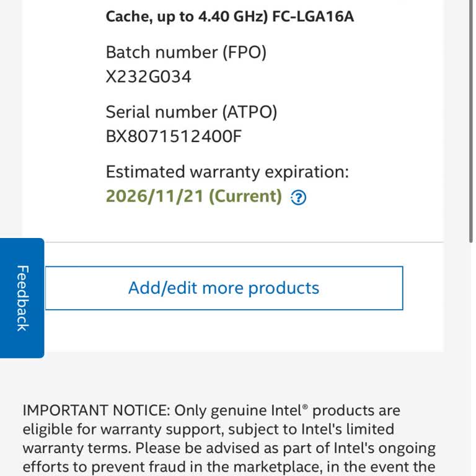
Task: Click the divider line above Add/edit more products
Action: point(233,242)
